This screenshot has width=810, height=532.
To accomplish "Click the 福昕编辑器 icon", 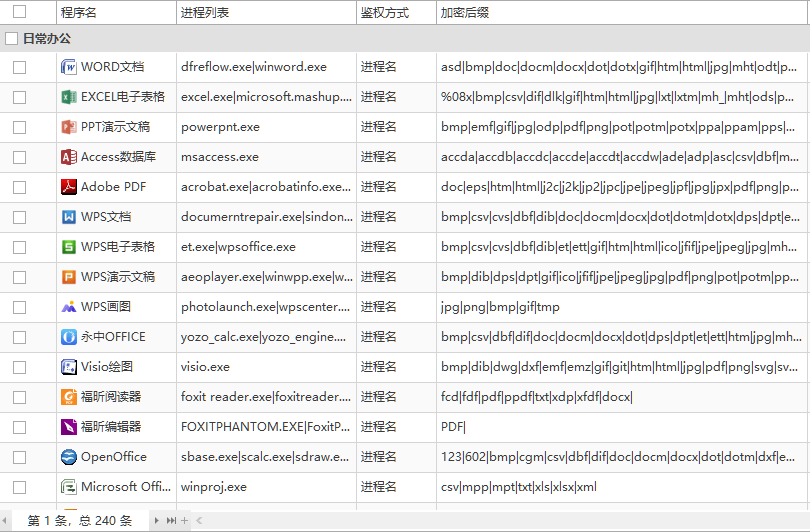I will point(69,427).
